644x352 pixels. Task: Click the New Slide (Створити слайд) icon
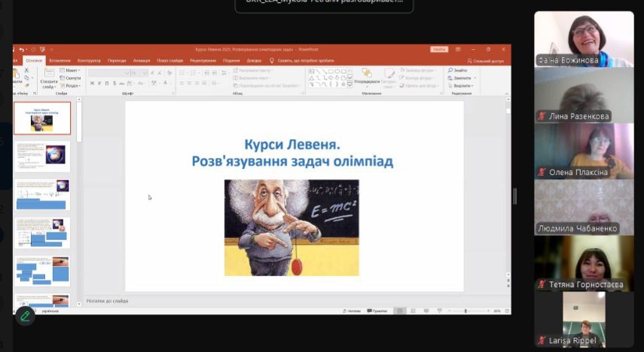48,77
